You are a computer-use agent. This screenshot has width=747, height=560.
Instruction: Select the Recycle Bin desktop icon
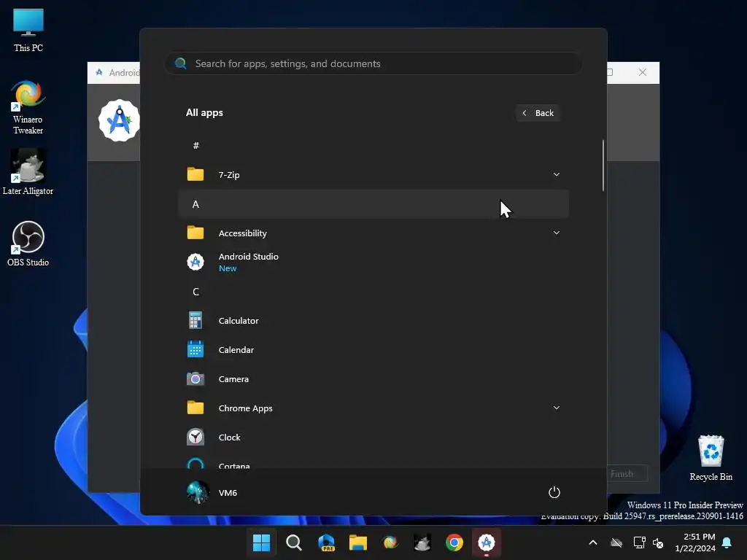click(x=711, y=458)
